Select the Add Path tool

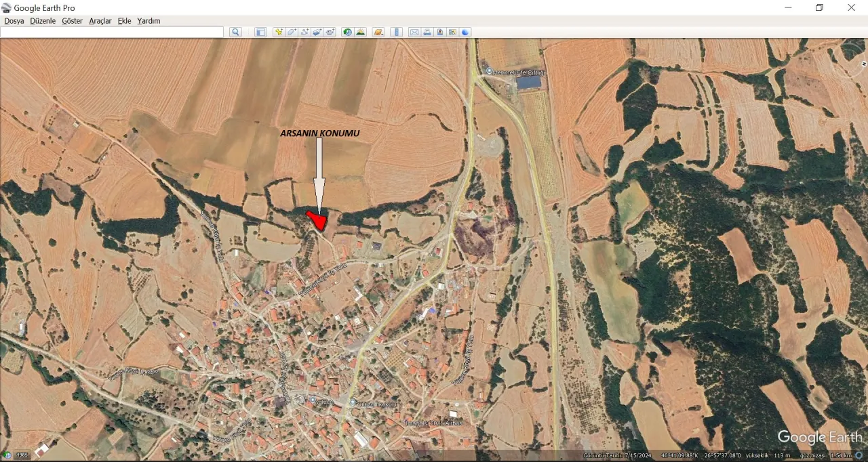point(304,32)
